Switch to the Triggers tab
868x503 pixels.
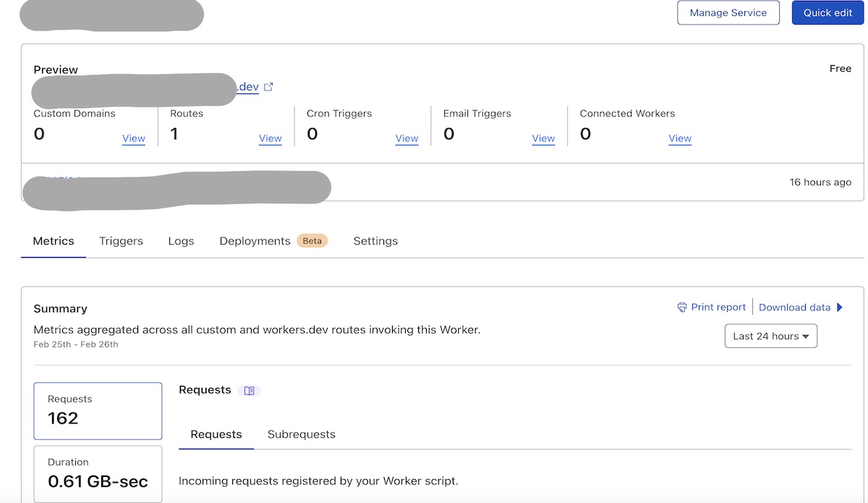121,241
